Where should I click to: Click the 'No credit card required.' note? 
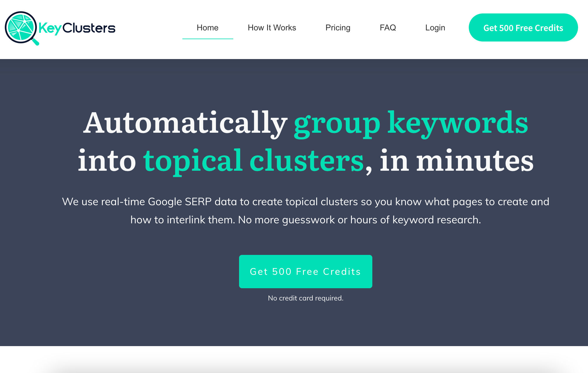point(306,298)
